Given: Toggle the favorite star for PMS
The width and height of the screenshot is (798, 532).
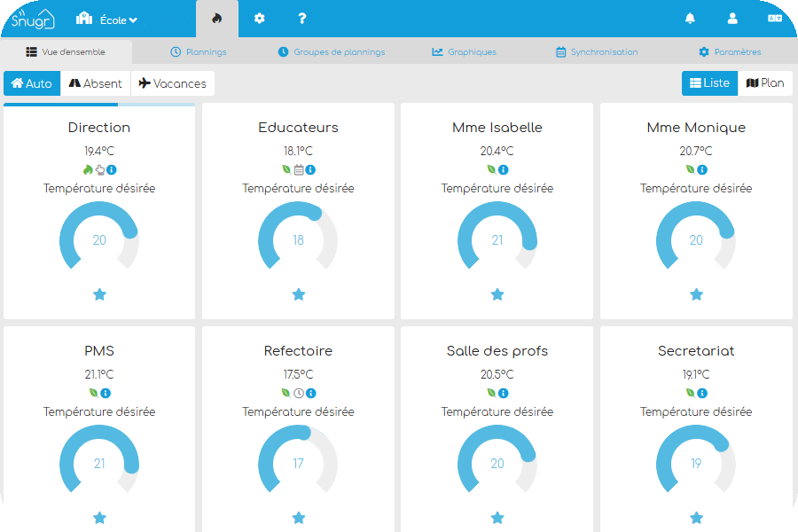Looking at the screenshot, I should (99, 518).
